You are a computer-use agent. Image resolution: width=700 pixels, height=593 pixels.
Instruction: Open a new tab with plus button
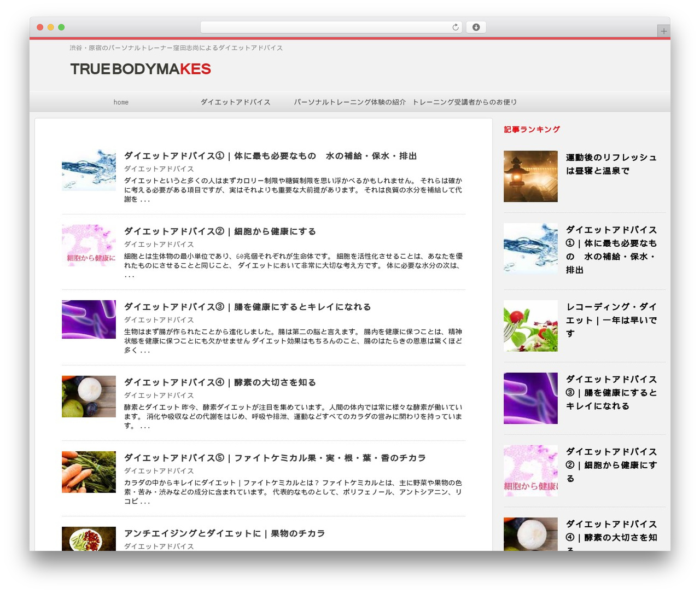pyautogui.click(x=663, y=31)
